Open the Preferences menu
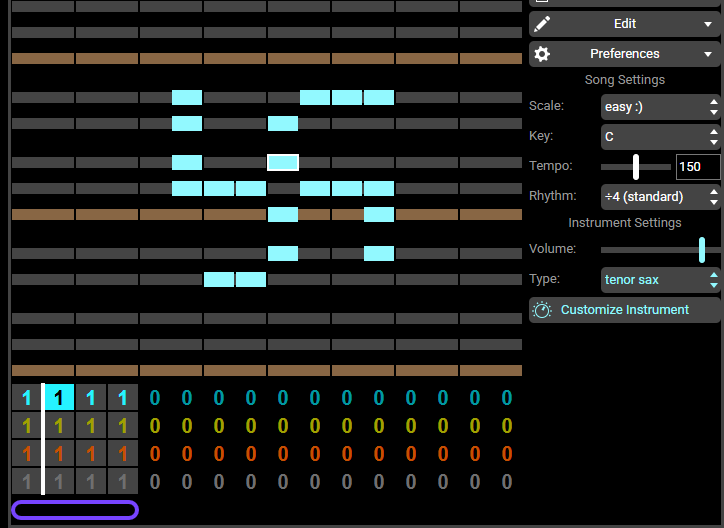This screenshot has height=528, width=724. 625,54
